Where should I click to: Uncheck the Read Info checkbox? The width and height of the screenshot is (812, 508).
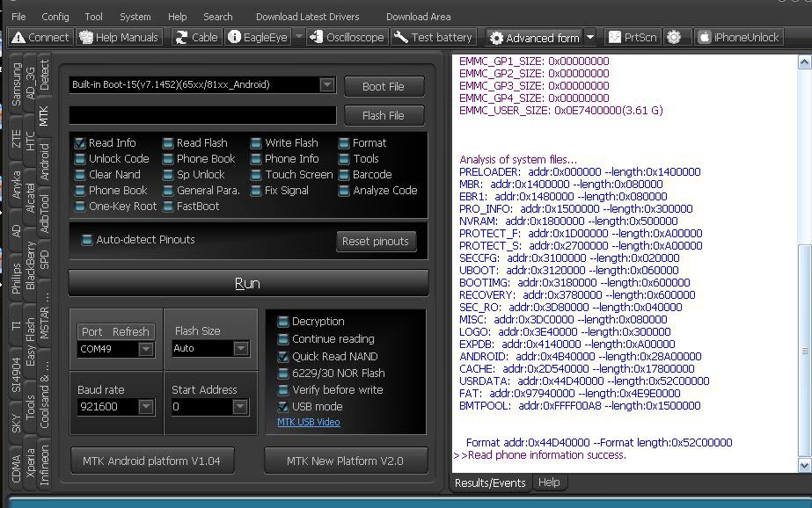(80, 142)
